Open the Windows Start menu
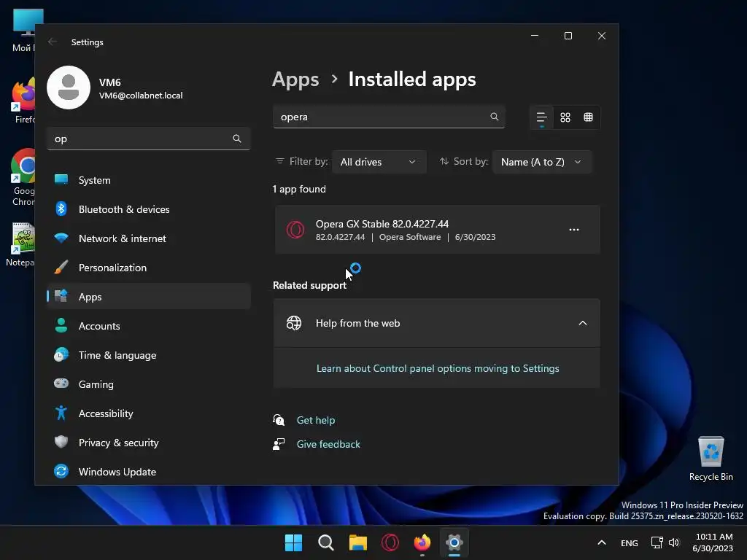Screen dimensions: 747x560 point(293,542)
